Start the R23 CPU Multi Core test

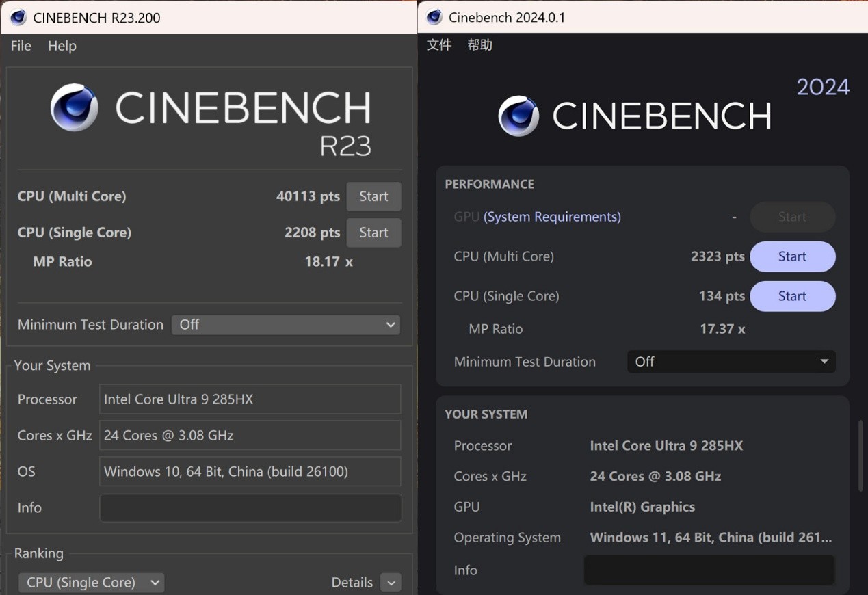(x=373, y=196)
